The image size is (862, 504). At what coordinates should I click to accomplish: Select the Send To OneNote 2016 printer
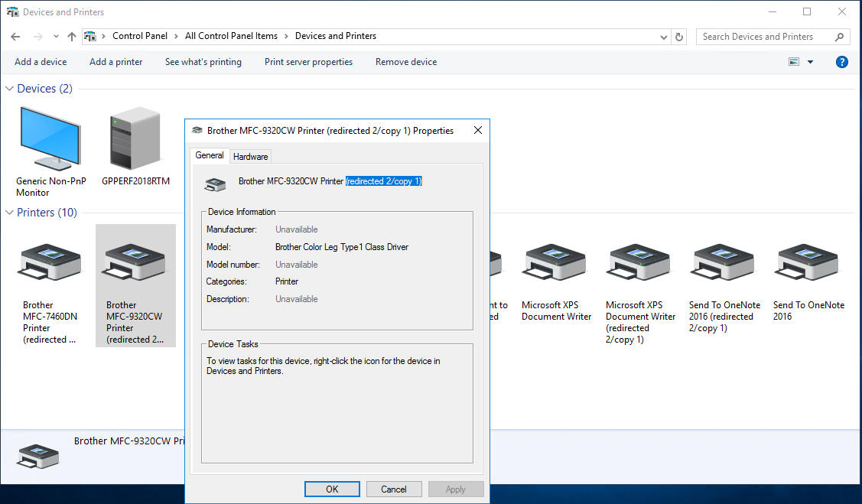(808, 263)
